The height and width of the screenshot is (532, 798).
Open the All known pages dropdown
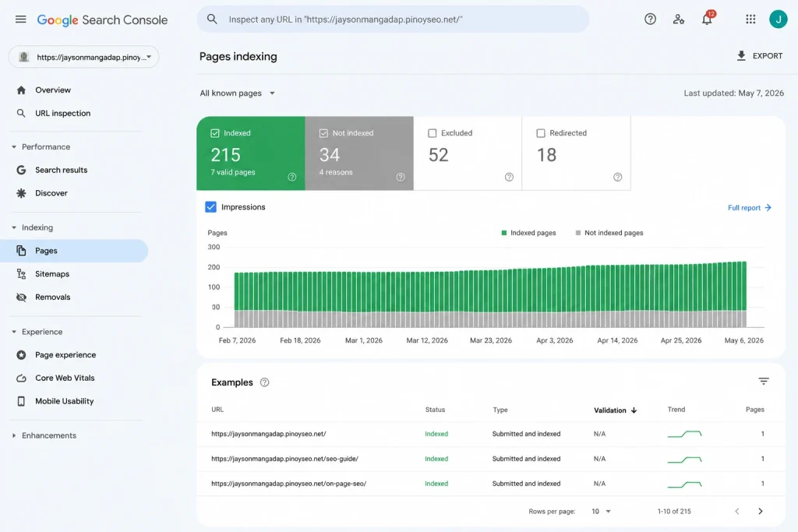237,93
